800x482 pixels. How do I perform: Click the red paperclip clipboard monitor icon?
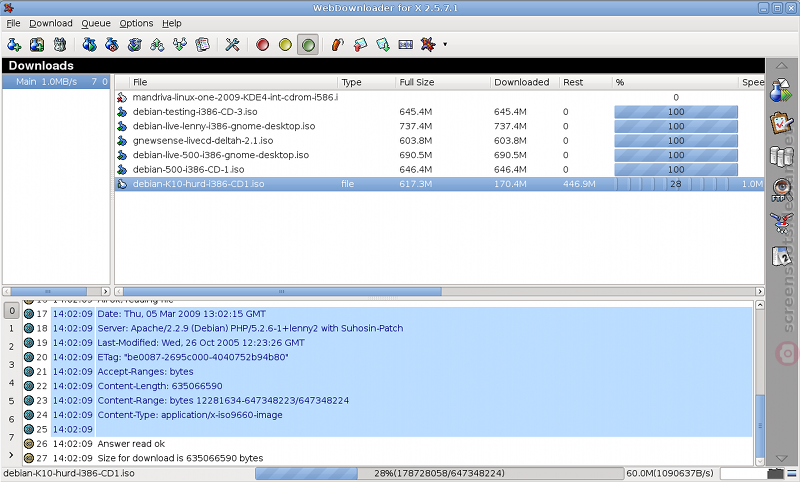click(x=337, y=45)
